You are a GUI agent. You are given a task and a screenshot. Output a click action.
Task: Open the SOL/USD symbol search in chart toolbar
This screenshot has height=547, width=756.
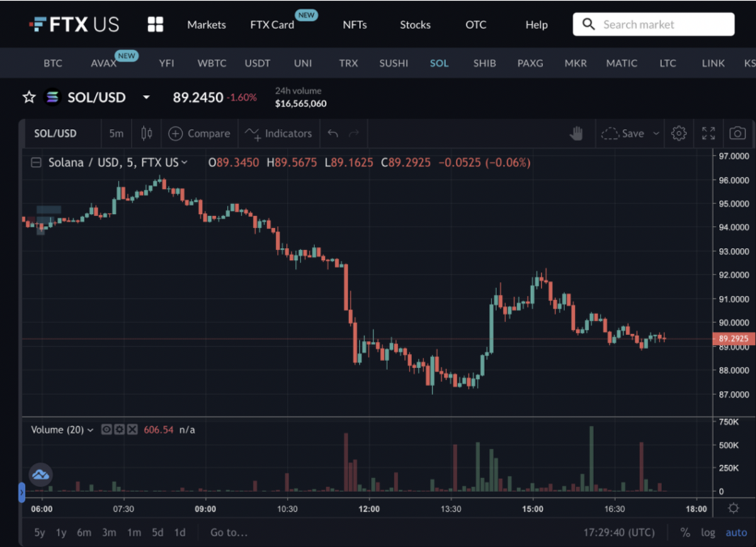(x=55, y=133)
